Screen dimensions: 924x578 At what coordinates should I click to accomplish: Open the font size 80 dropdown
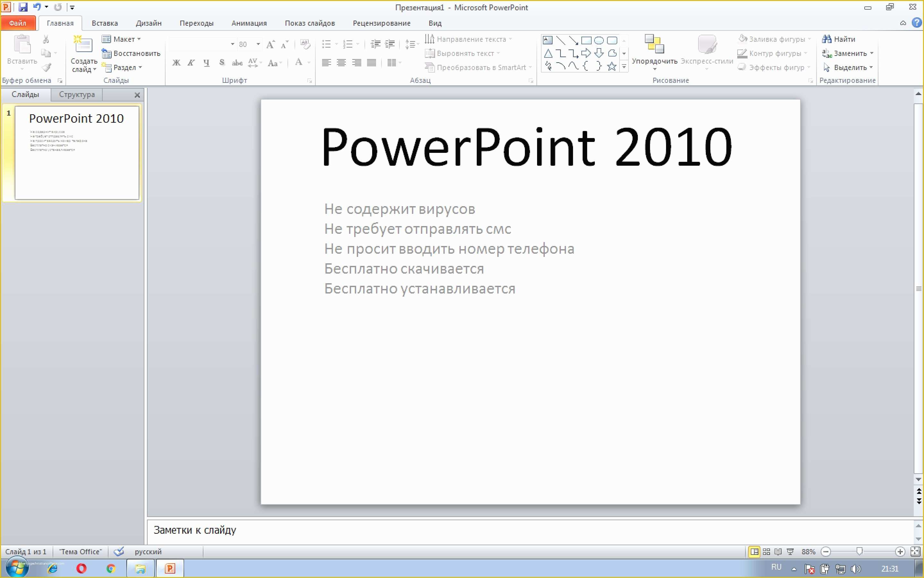258,44
